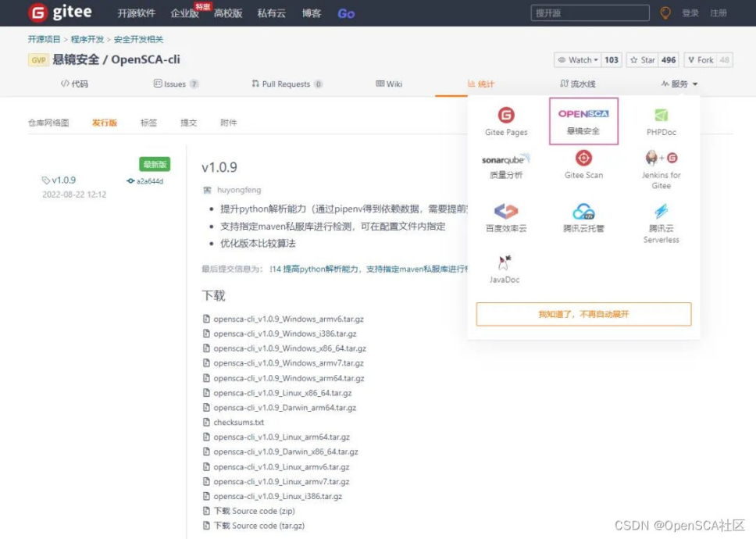
Task: Download opensca-cli_v1.0.9_Darwin_arm64.tar.gz
Action: pos(285,408)
